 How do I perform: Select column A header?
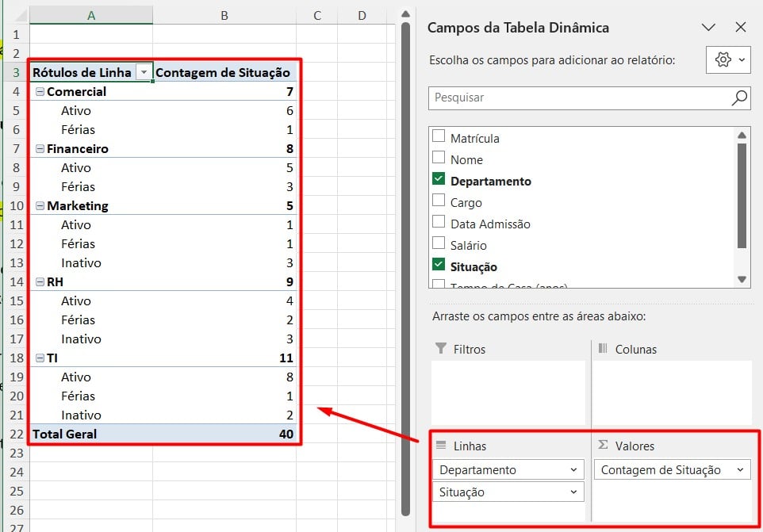[x=91, y=16]
